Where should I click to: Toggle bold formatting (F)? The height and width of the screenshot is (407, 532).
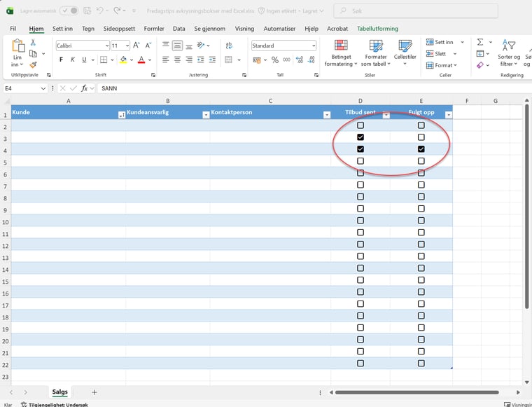[x=61, y=60]
